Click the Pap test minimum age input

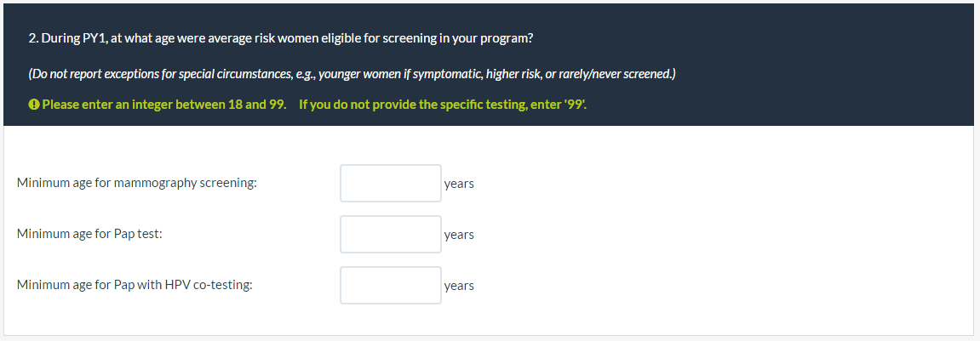point(390,234)
